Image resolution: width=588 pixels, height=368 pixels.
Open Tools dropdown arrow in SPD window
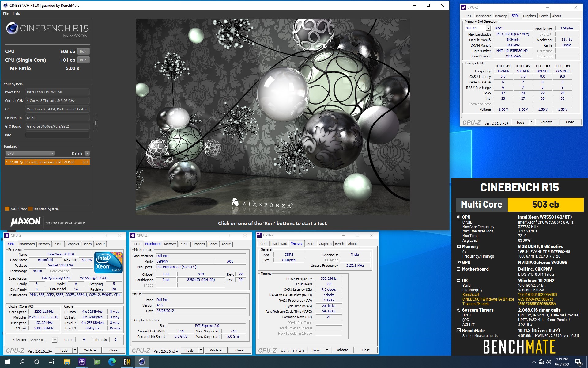531,122
